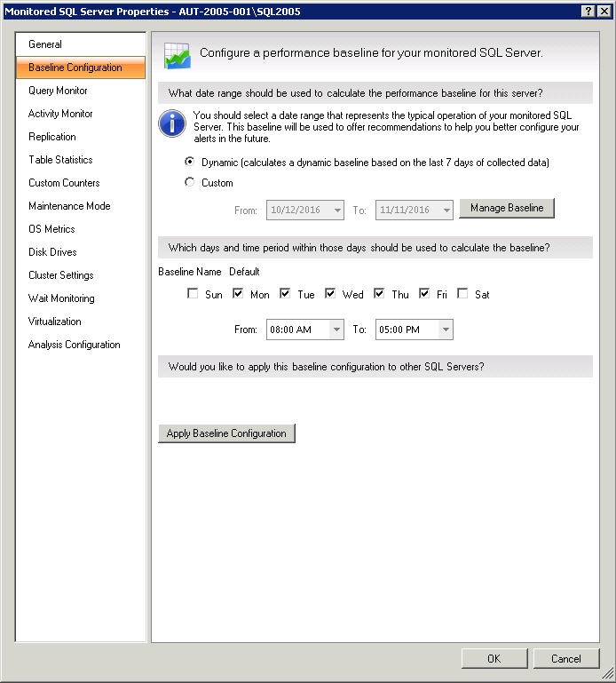Image resolution: width=616 pixels, height=683 pixels.
Task: Open the From time dropdown arrow at 08:00 AM
Action: pyautogui.click(x=336, y=330)
